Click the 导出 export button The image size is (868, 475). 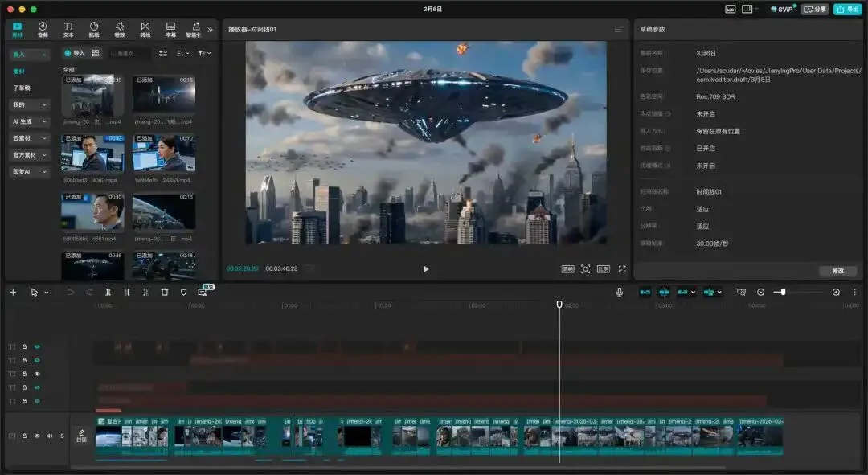coord(848,10)
